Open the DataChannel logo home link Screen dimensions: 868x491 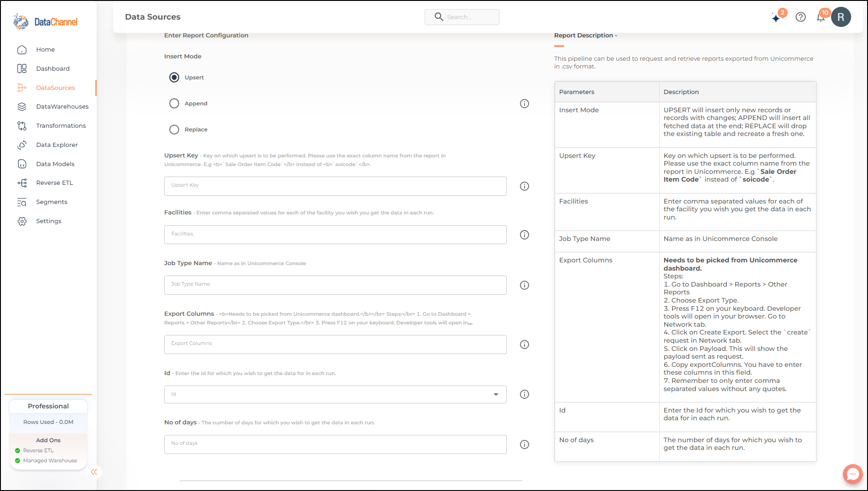click(46, 21)
